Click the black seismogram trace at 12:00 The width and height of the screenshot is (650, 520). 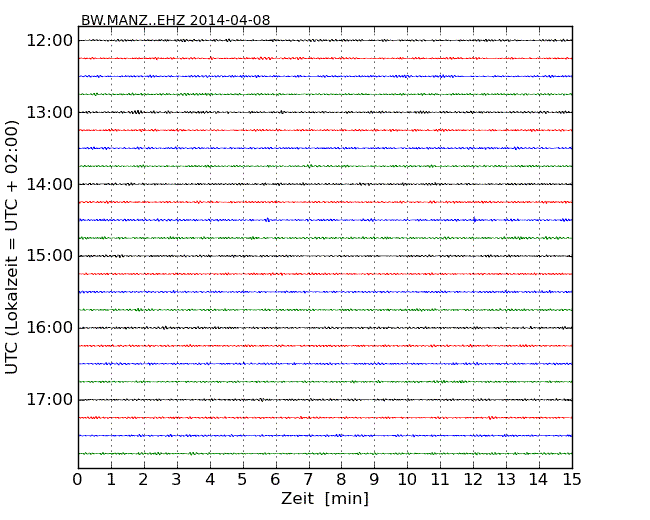(325, 41)
